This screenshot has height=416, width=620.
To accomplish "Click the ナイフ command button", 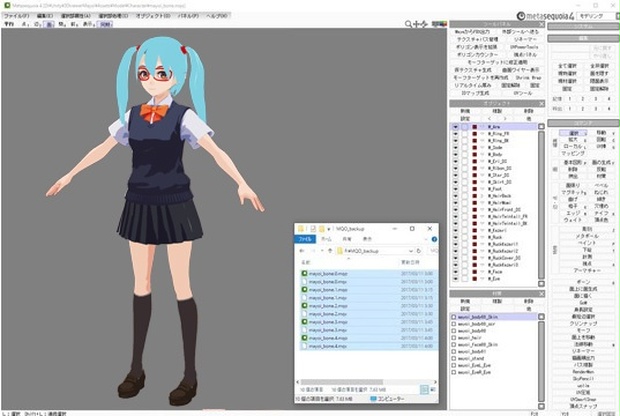I will (601, 213).
